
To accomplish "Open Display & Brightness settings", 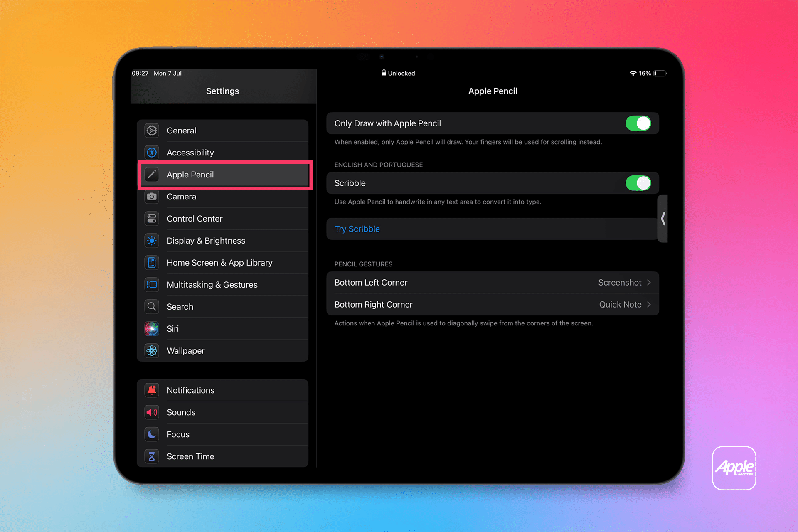I will point(223,241).
